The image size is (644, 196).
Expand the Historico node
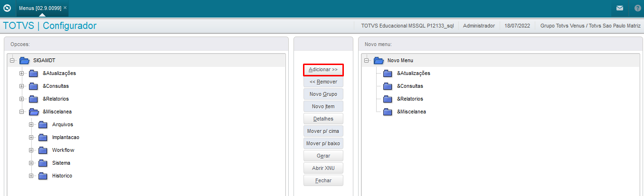[x=31, y=176]
